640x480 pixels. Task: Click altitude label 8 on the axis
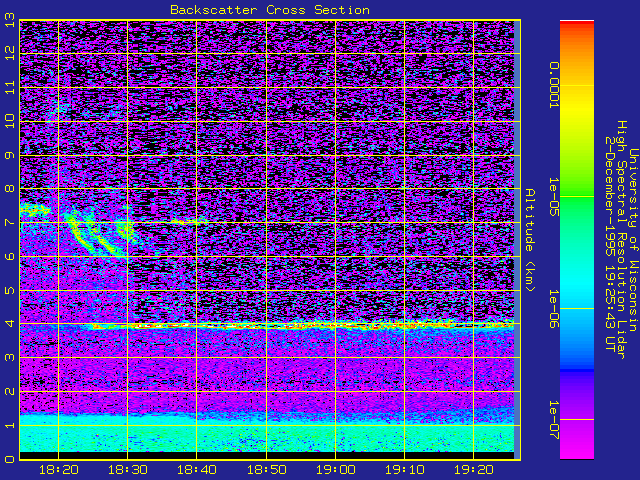pyautogui.click(x=10, y=189)
